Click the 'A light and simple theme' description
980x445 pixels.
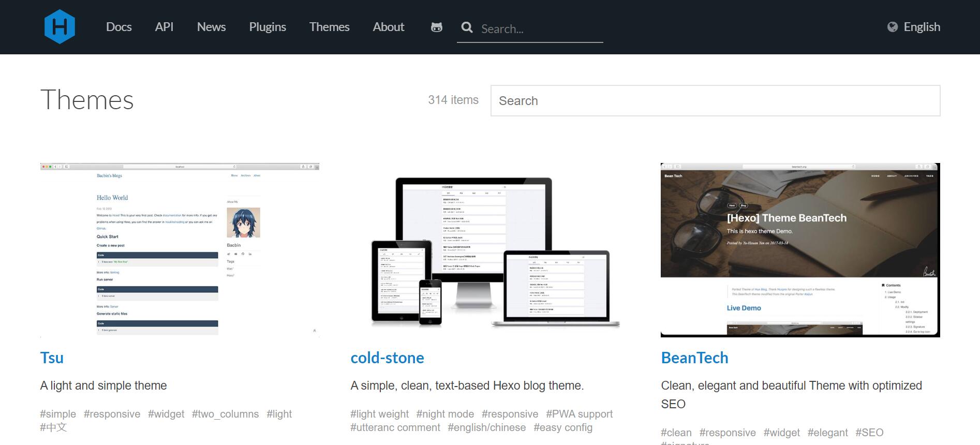coord(103,385)
